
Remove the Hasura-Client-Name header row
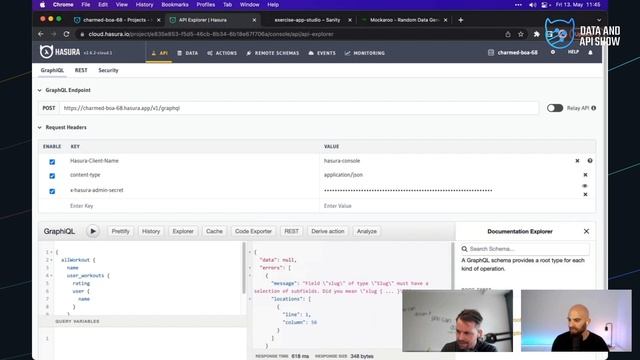point(577,161)
